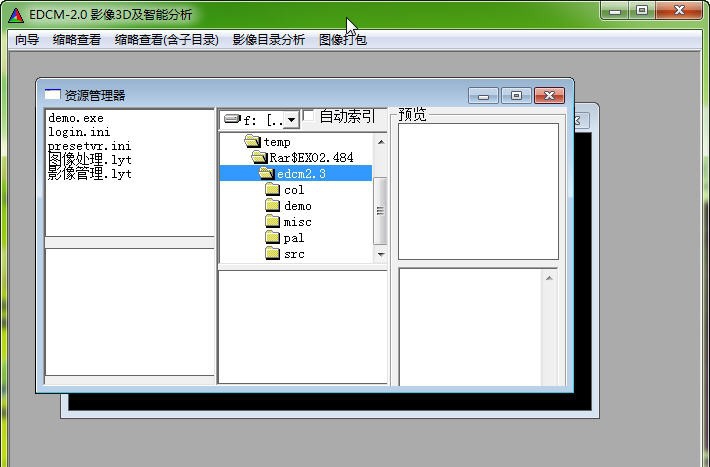Close the 资源管理器 window
This screenshot has width=710, height=467.
point(549,96)
